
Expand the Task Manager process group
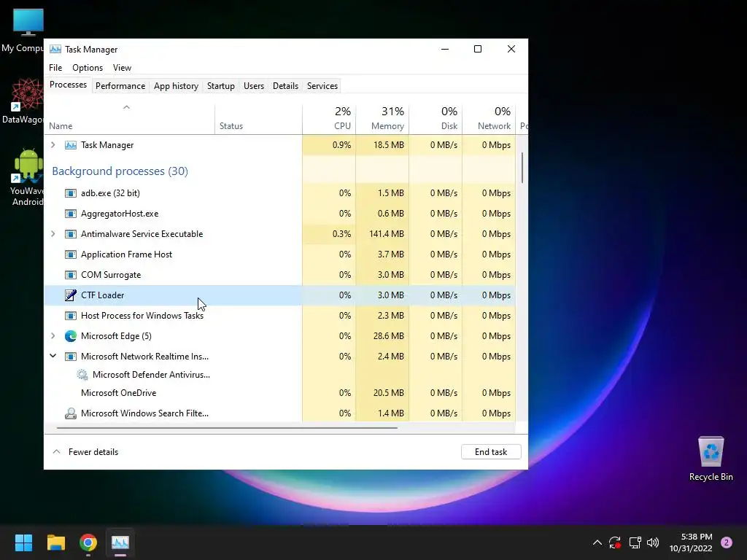pyautogui.click(x=53, y=145)
